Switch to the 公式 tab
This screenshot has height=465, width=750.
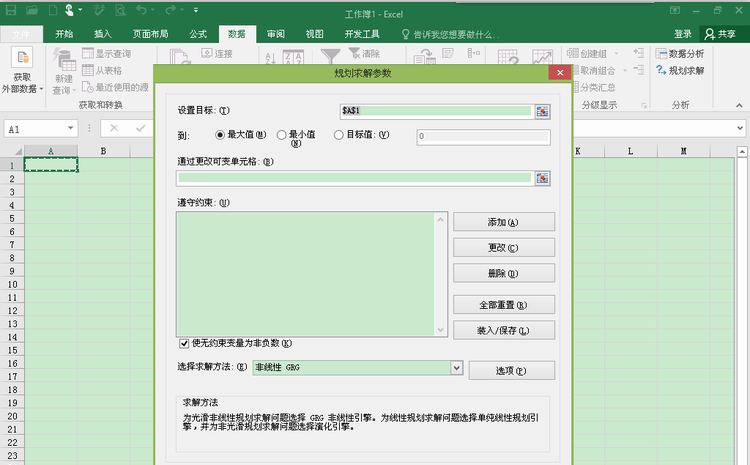[198, 34]
